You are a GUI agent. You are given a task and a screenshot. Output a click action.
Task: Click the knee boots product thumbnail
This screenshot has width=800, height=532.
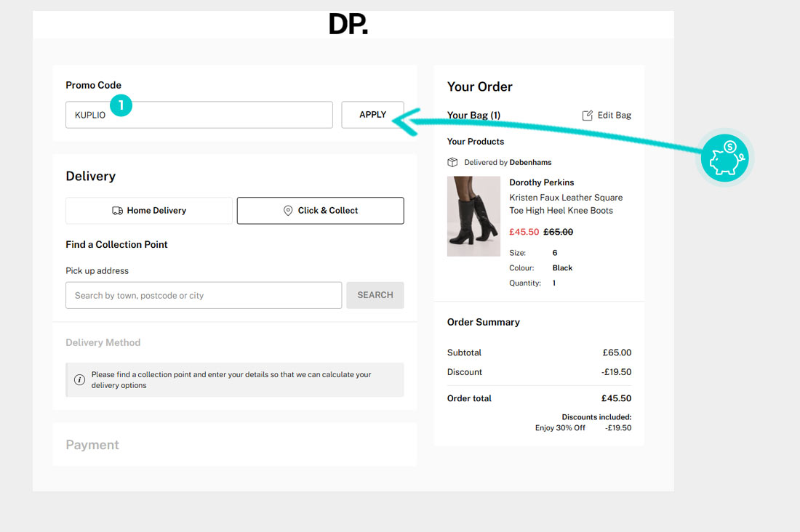click(x=473, y=216)
